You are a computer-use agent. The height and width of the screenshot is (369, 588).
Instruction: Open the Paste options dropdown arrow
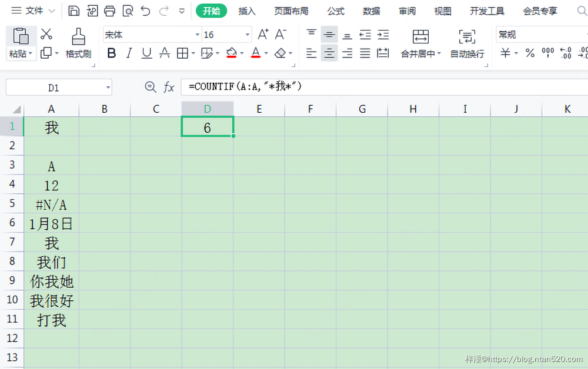pos(31,53)
